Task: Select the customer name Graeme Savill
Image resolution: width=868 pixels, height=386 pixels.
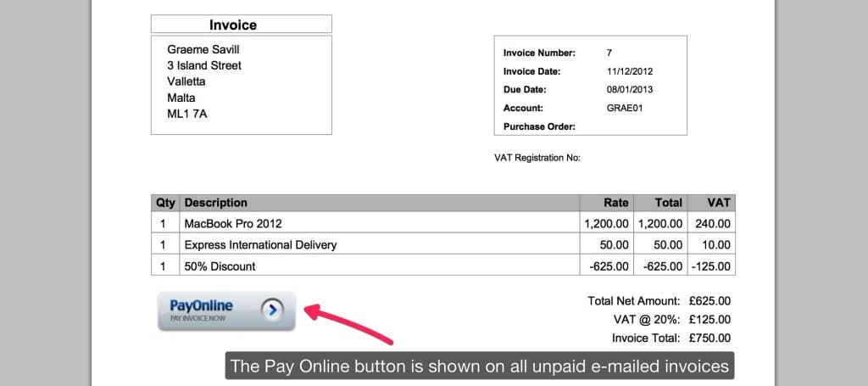Action: point(203,50)
